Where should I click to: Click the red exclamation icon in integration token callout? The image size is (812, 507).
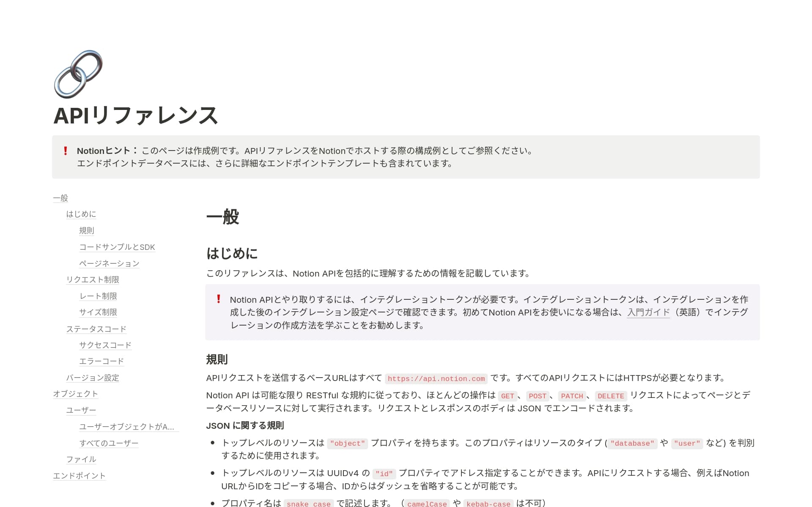tap(219, 299)
